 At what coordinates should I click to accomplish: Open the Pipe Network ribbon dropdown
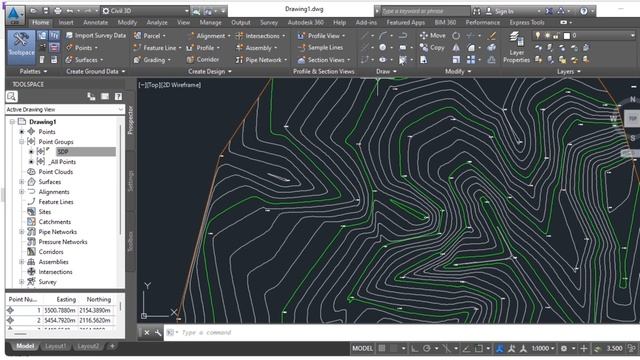click(x=261, y=60)
